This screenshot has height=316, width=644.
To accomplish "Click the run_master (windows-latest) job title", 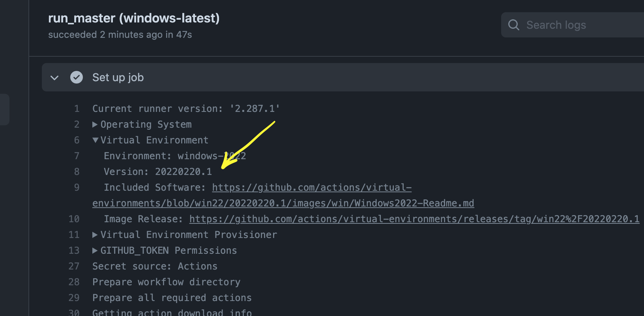I will tap(134, 18).
